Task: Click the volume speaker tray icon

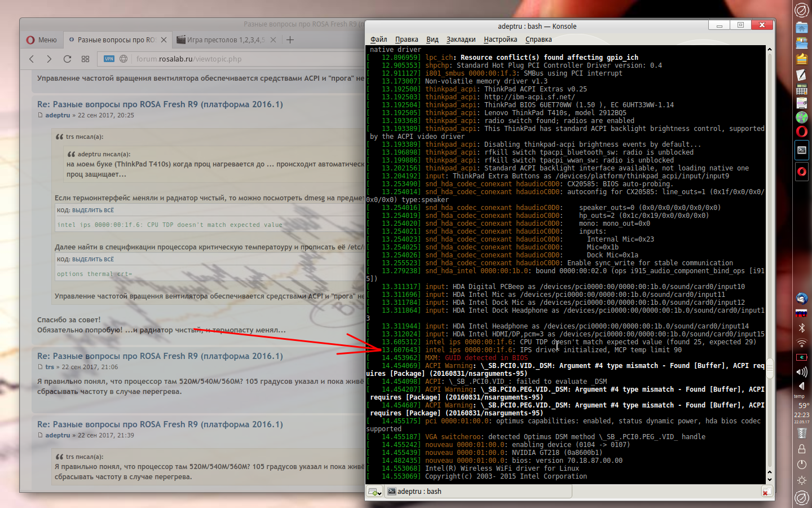Action: coord(801,371)
